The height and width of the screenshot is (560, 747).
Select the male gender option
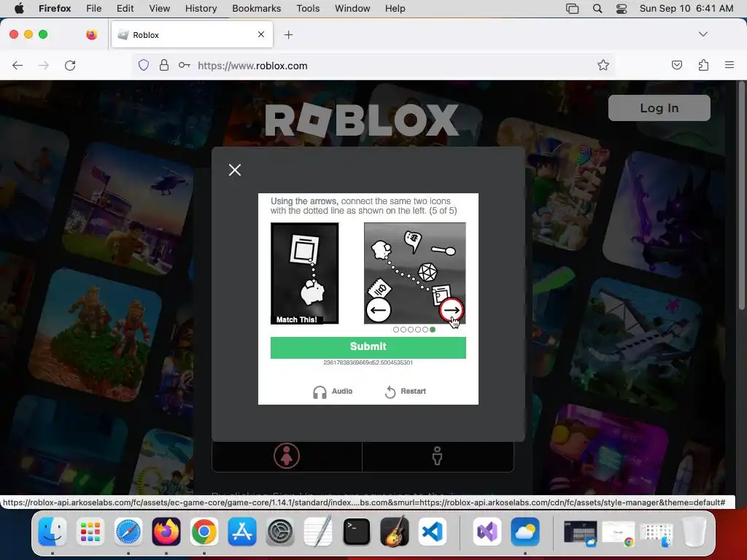(437, 456)
